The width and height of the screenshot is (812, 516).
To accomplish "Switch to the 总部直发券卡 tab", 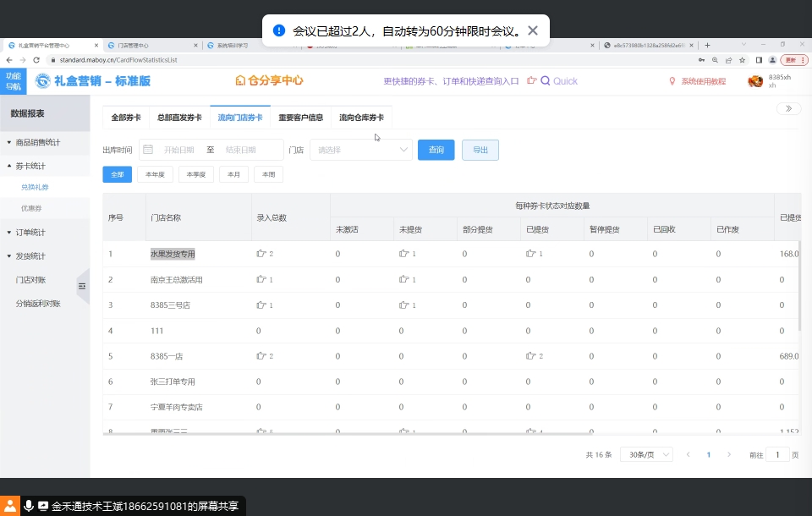I will (x=179, y=118).
